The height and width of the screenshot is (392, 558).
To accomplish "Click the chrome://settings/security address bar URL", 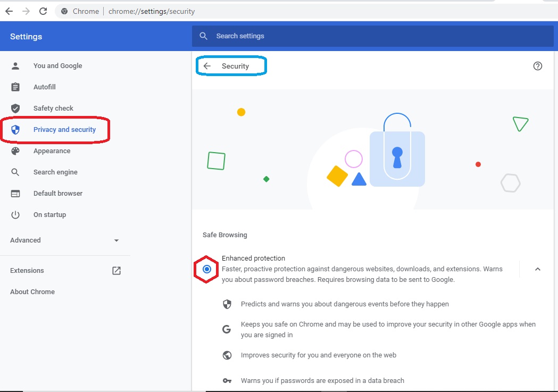I will tap(152, 11).
